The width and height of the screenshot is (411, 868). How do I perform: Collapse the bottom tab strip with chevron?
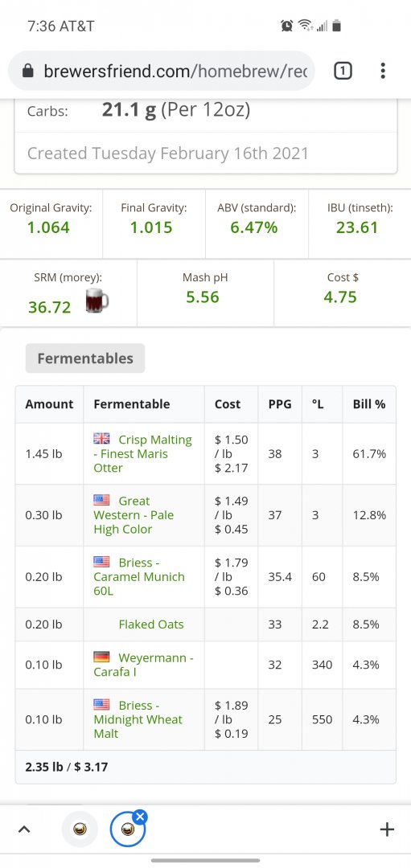pos(23,829)
